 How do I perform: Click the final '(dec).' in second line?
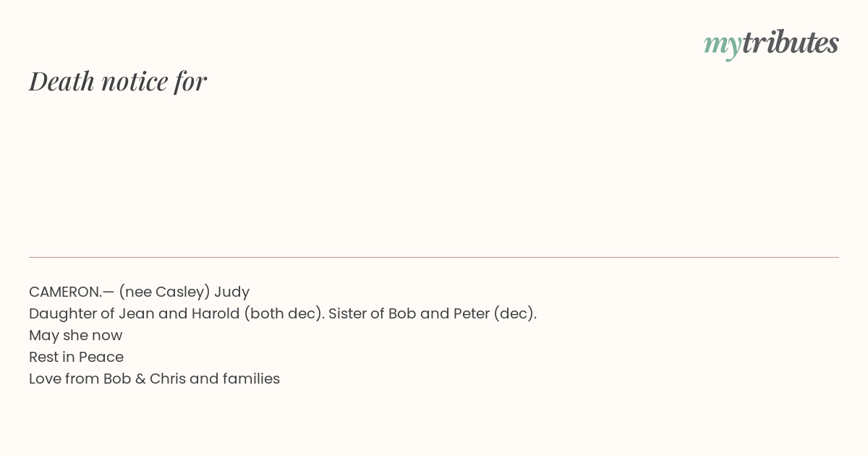click(515, 314)
